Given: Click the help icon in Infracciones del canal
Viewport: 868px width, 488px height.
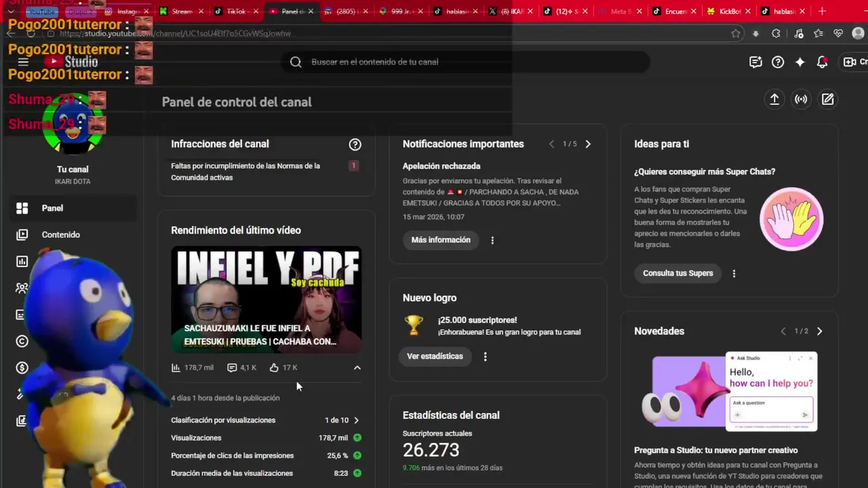Looking at the screenshot, I should pyautogui.click(x=355, y=144).
